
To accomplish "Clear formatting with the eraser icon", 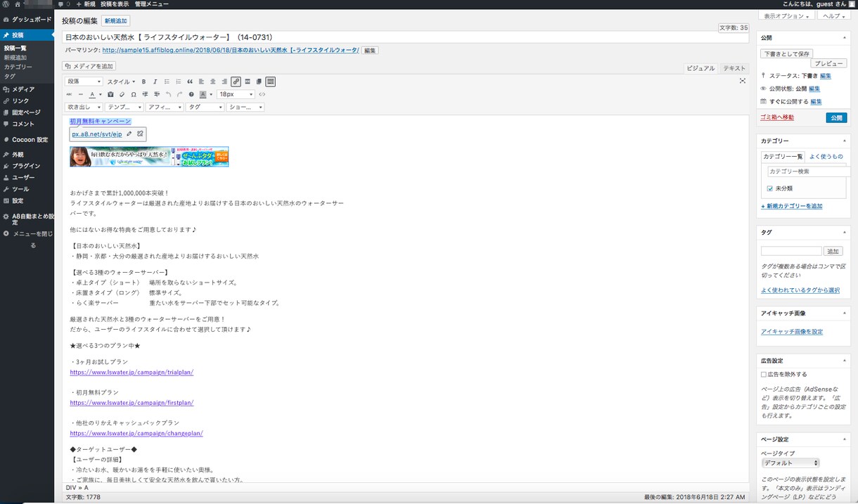I will (x=122, y=94).
